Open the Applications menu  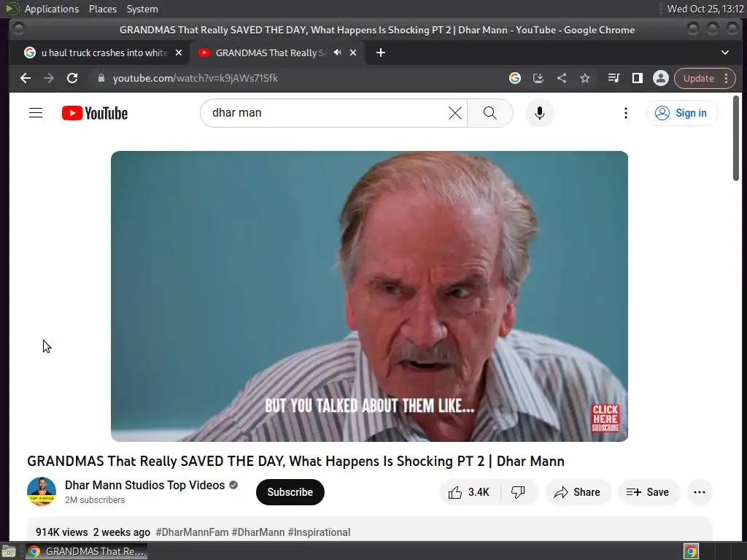coord(52,9)
